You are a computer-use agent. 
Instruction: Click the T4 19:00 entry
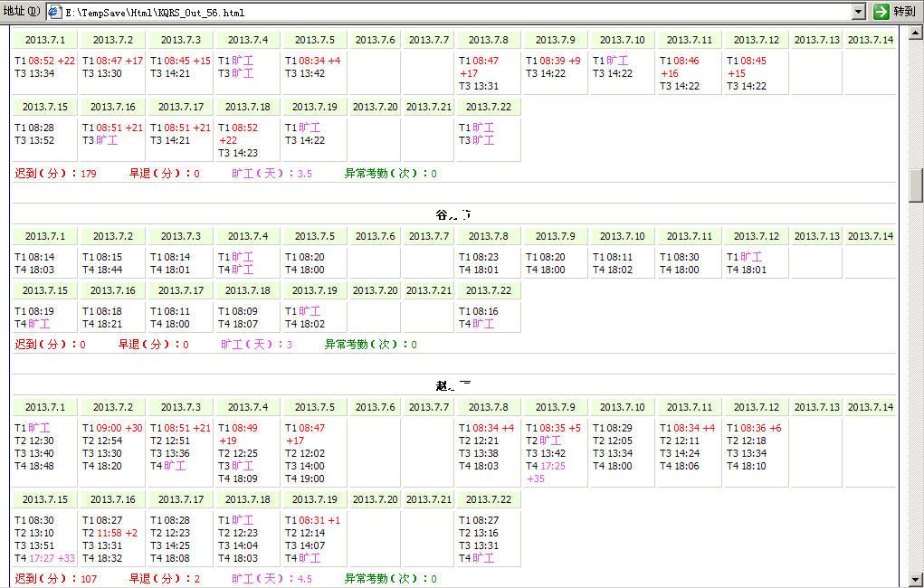(305, 479)
